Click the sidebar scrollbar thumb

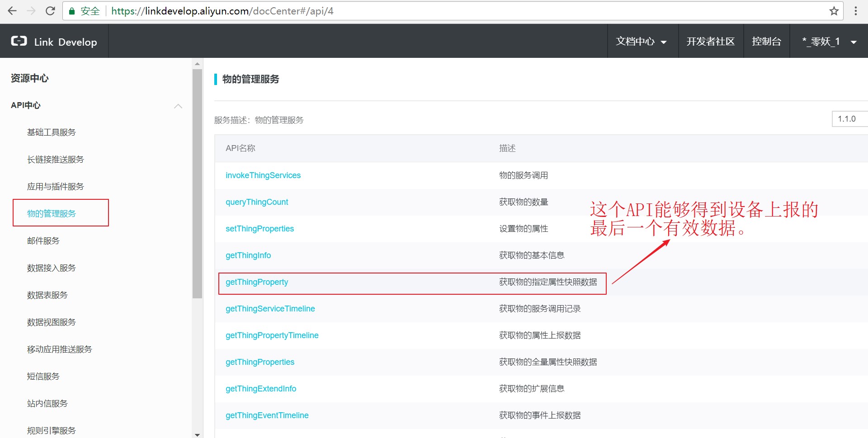197,184
